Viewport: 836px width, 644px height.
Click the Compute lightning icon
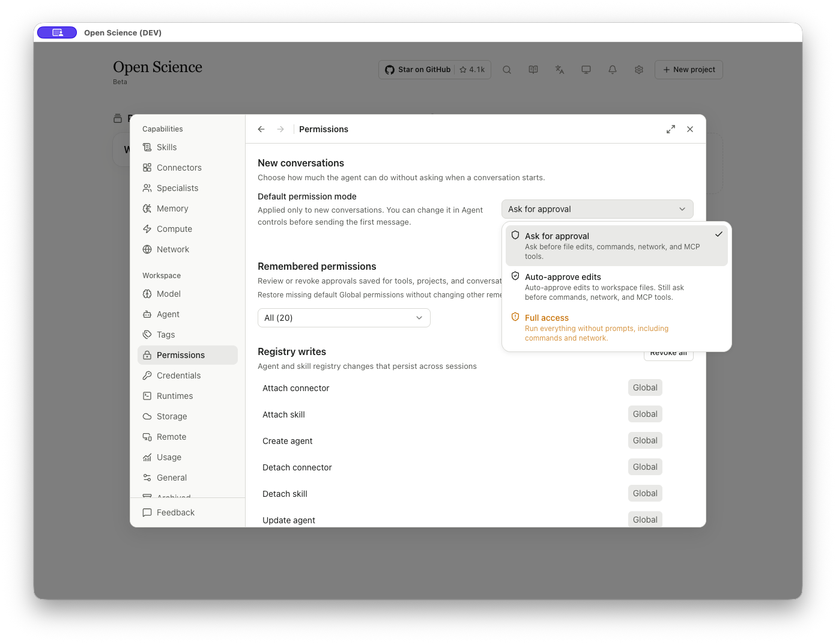[147, 229]
